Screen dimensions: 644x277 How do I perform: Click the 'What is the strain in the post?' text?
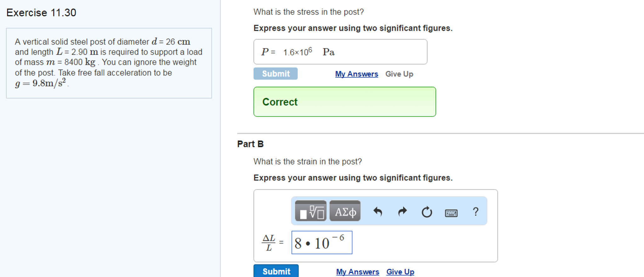[x=308, y=161]
